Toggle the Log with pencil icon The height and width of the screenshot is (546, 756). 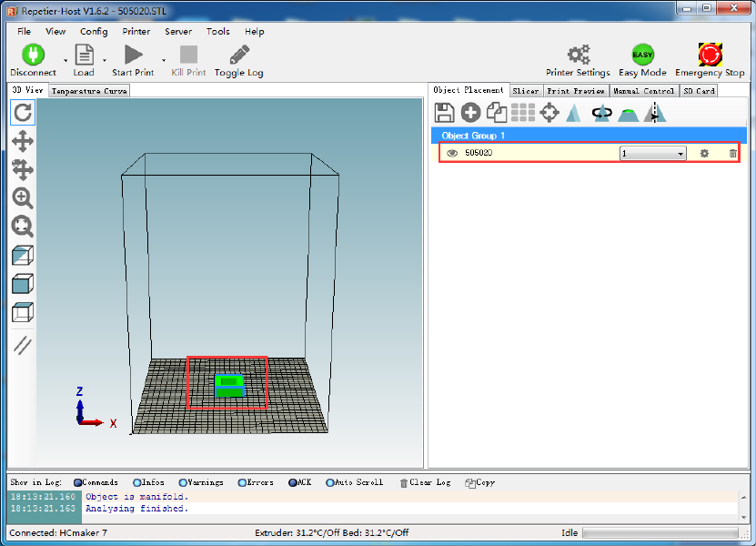tap(239, 55)
